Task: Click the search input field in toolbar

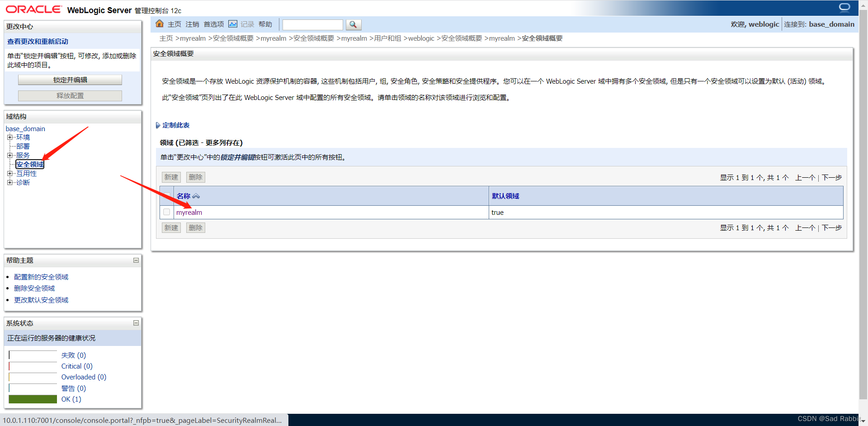Action: click(x=313, y=24)
